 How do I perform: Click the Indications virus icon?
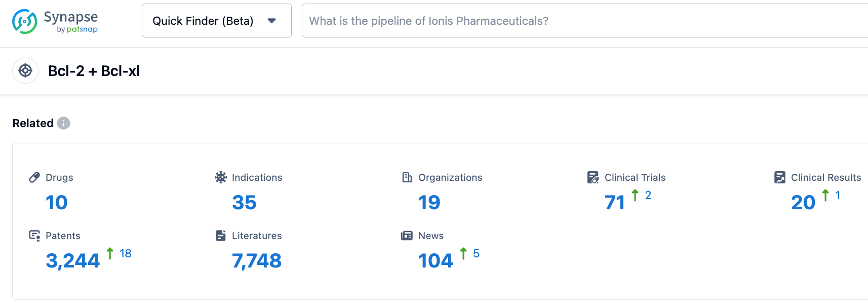(x=221, y=177)
